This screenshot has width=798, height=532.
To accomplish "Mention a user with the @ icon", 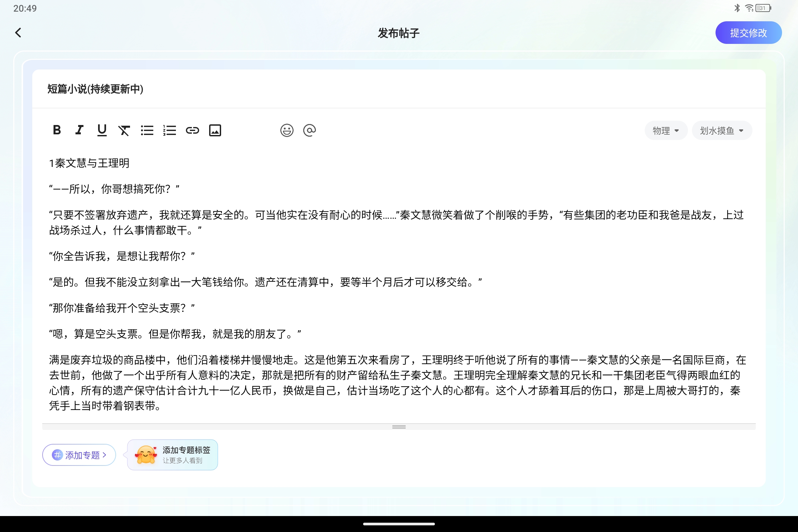I will click(x=310, y=130).
